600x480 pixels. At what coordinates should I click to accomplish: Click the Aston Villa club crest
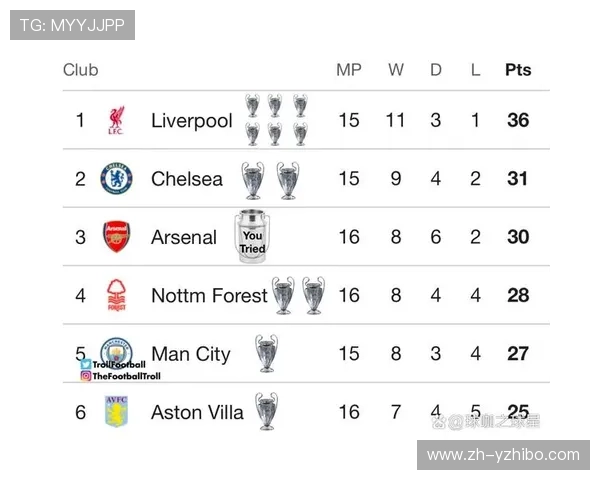click(x=117, y=411)
